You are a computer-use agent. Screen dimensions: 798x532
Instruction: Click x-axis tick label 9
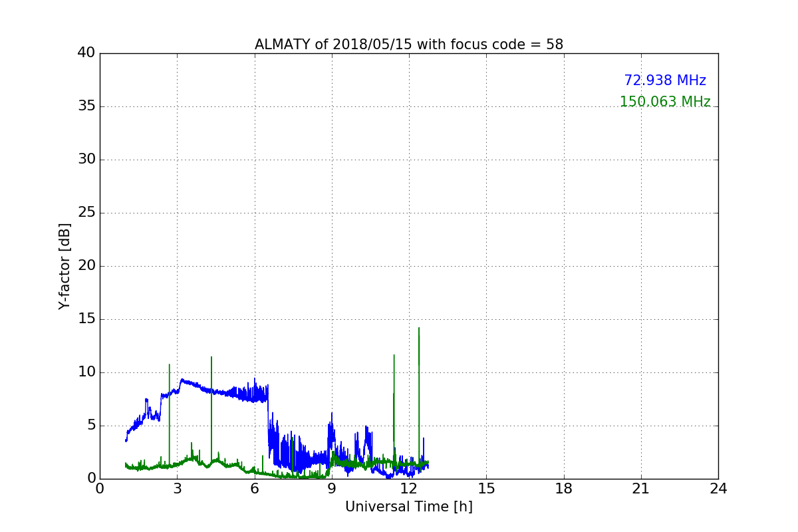pyautogui.click(x=332, y=489)
